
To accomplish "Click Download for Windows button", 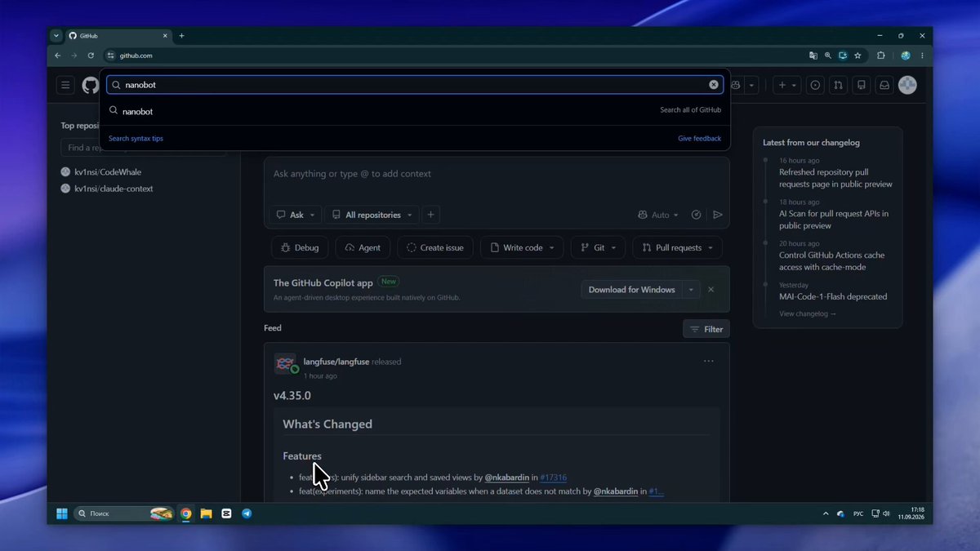I will point(631,290).
